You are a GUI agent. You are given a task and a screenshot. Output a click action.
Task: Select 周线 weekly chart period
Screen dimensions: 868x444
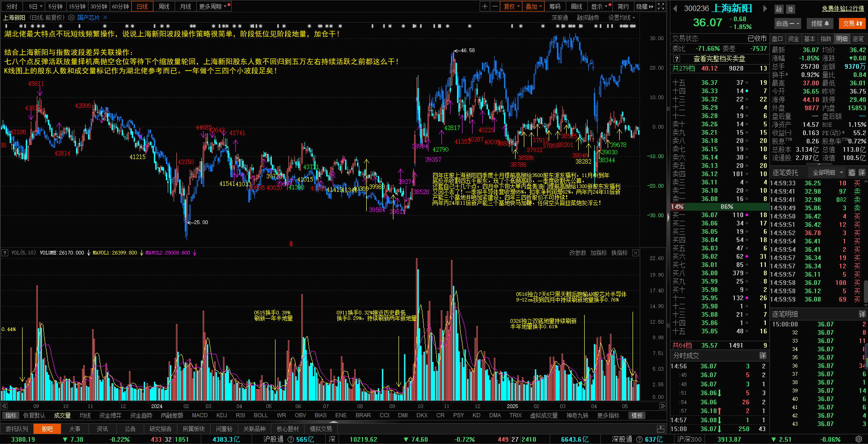pyautogui.click(x=164, y=6)
